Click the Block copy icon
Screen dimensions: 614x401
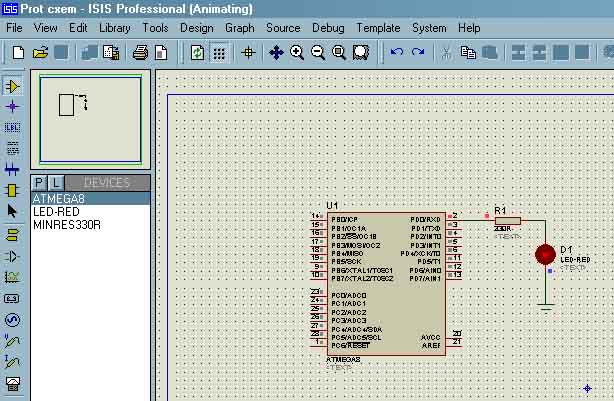[x=518, y=52]
